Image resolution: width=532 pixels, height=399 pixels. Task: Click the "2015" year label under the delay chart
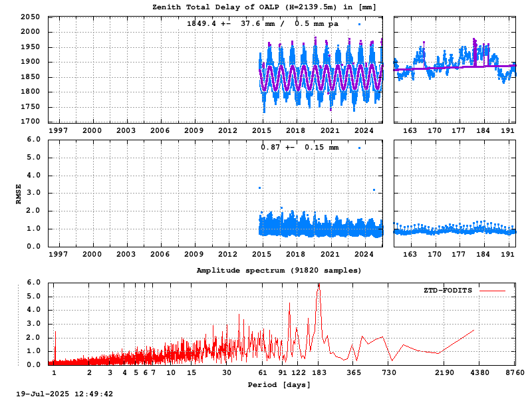[x=261, y=130]
